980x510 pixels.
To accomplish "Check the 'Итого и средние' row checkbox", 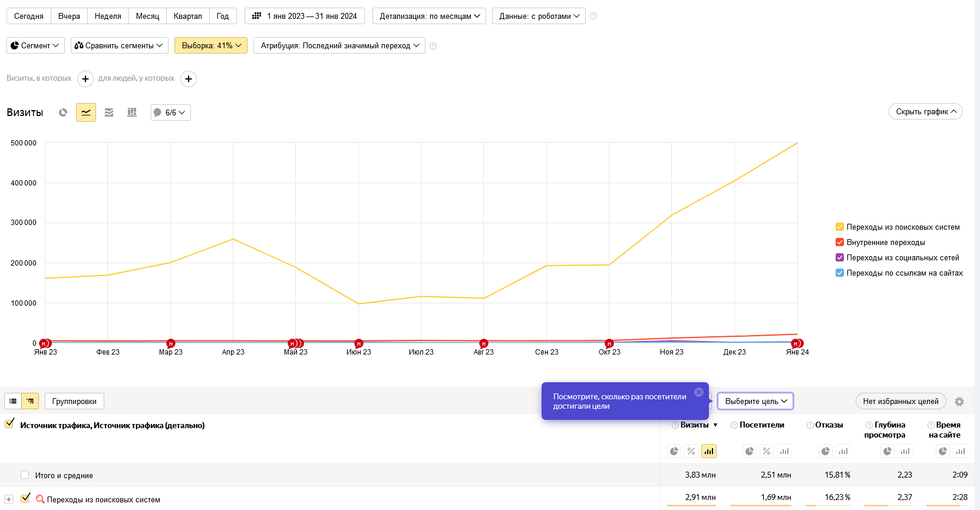I will pyautogui.click(x=25, y=475).
